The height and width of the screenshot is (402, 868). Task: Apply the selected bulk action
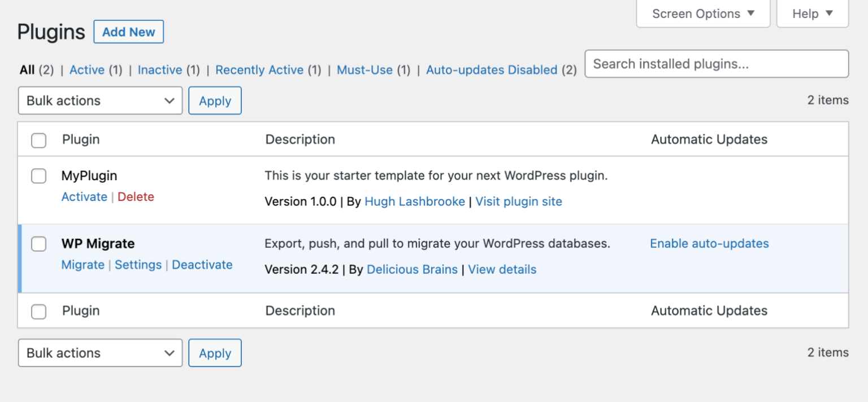pos(215,100)
